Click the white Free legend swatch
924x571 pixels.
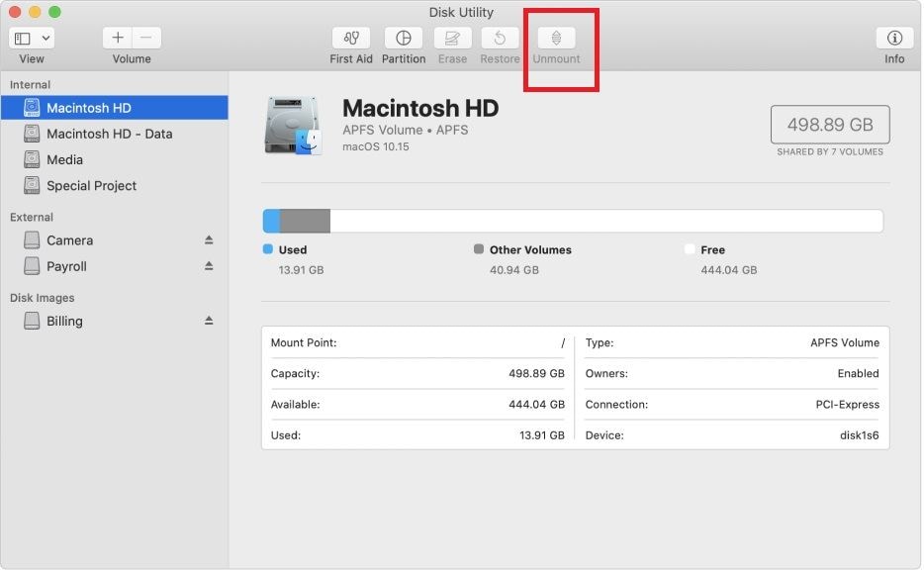click(x=690, y=249)
